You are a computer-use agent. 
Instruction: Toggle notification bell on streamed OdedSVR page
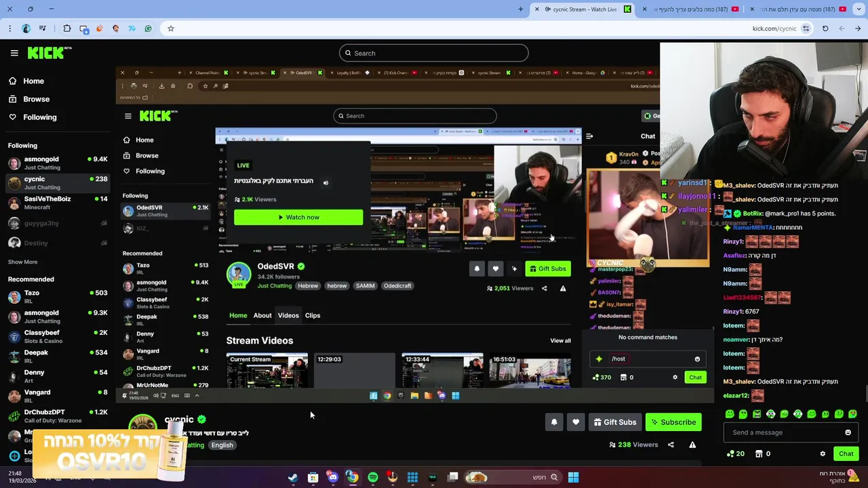(477, 268)
